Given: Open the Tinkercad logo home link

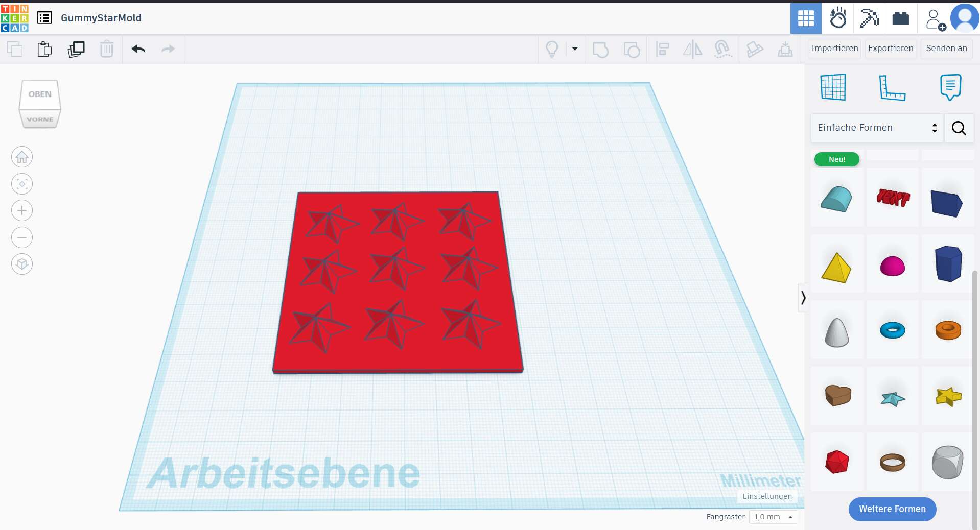Looking at the screenshot, I should tap(15, 18).
